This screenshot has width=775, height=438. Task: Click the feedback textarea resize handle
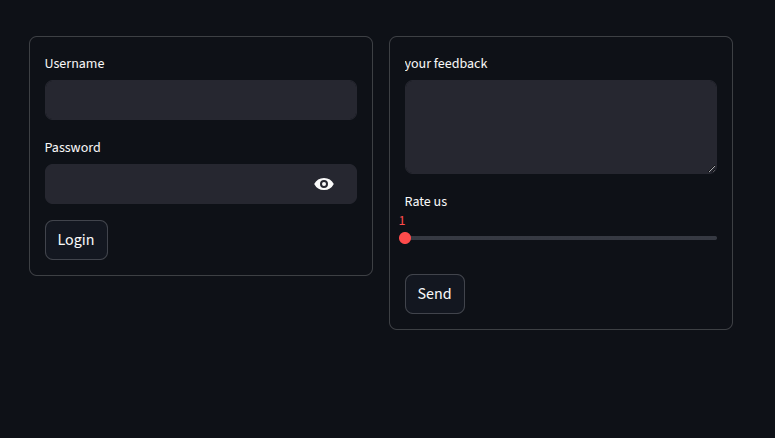pyautogui.click(x=712, y=169)
